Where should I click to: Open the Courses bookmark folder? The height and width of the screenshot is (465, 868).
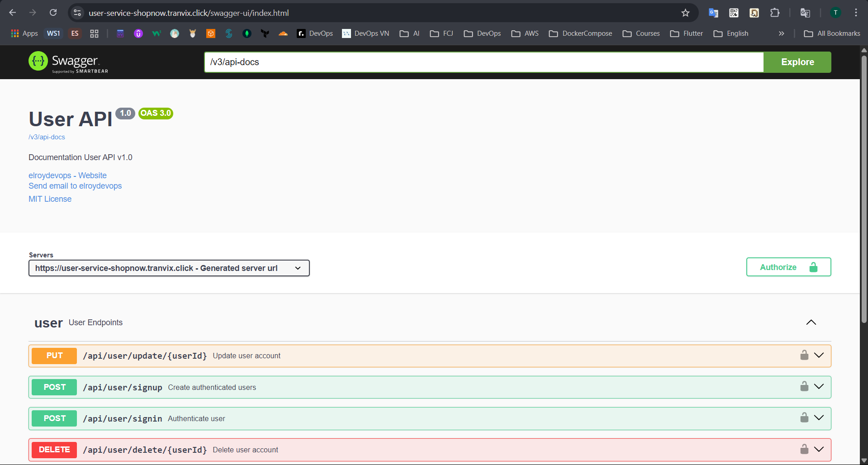[640, 33]
